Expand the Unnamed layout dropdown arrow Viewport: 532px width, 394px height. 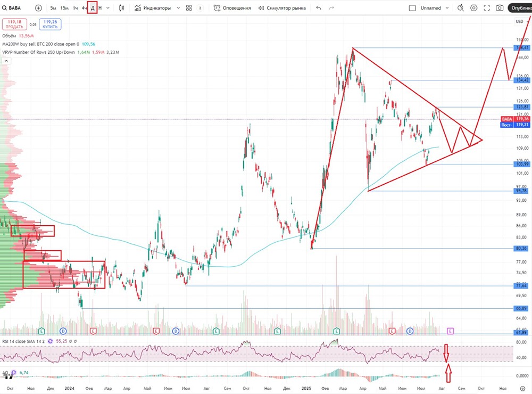(x=447, y=8)
